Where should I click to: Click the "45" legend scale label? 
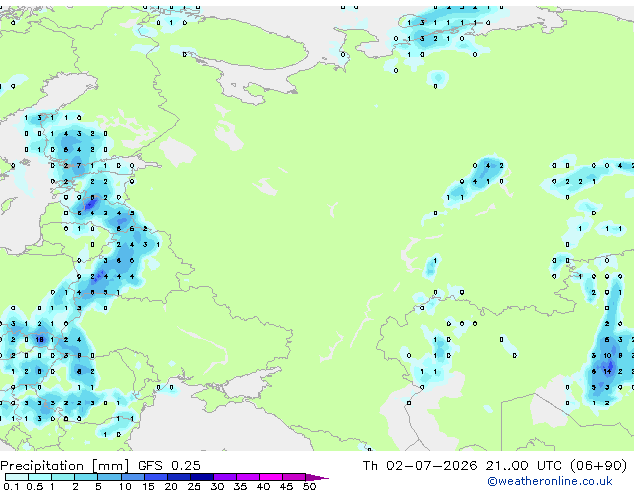pyautogui.click(x=287, y=486)
